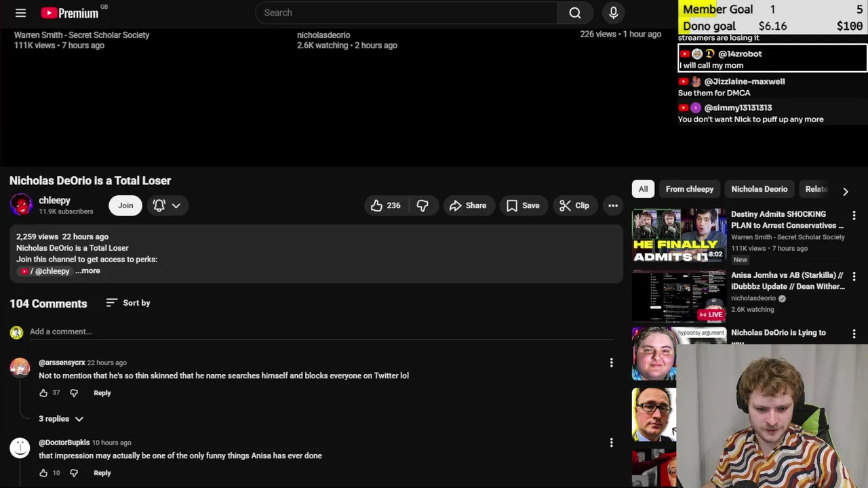Click the search magnifier button
The width and height of the screenshot is (868, 488).
[575, 13]
